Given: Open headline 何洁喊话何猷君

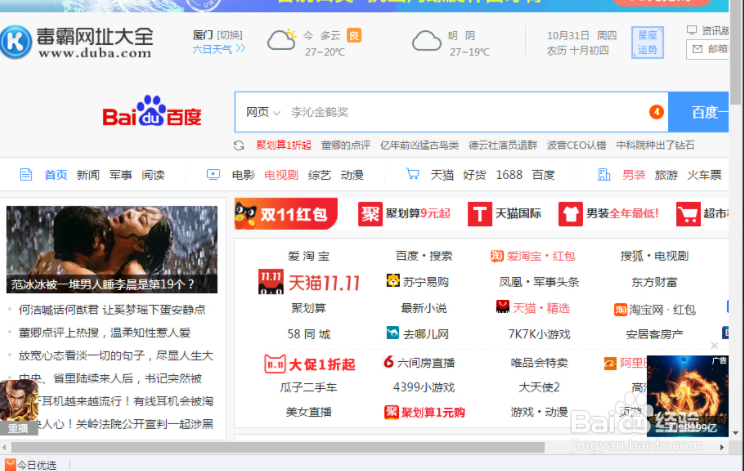Looking at the screenshot, I should [x=112, y=310].
